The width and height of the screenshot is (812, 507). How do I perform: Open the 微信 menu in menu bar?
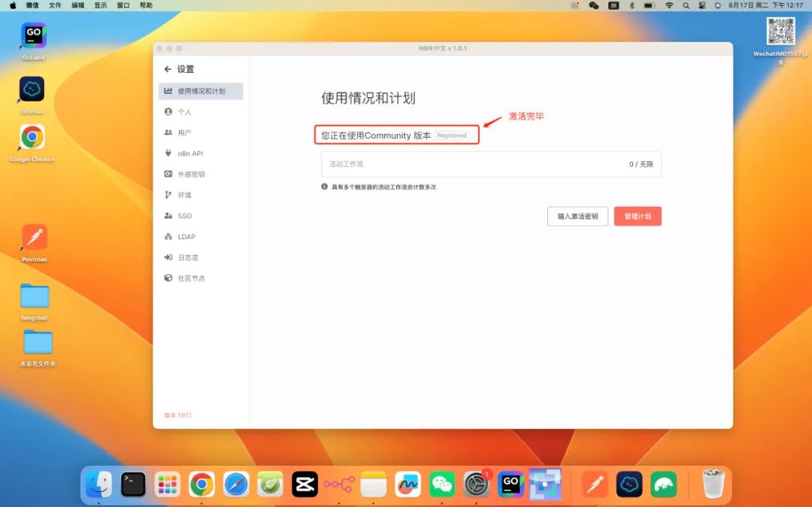(32, 5)
